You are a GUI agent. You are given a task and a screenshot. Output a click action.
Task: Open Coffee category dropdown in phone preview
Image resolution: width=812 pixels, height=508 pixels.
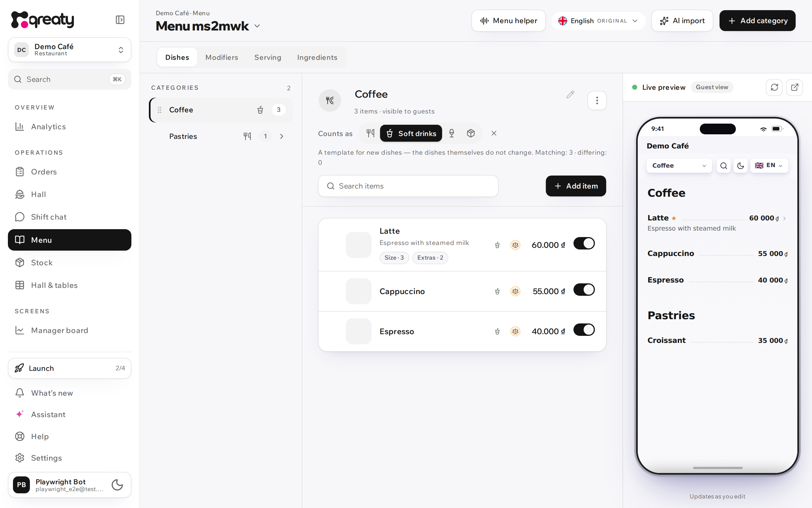click(x=679, y=166)
